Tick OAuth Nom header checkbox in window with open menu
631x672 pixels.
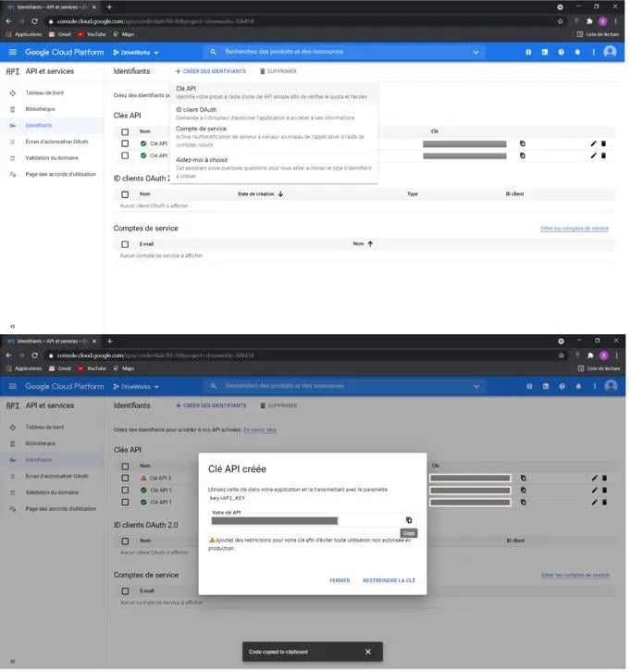tap(125, 194)
